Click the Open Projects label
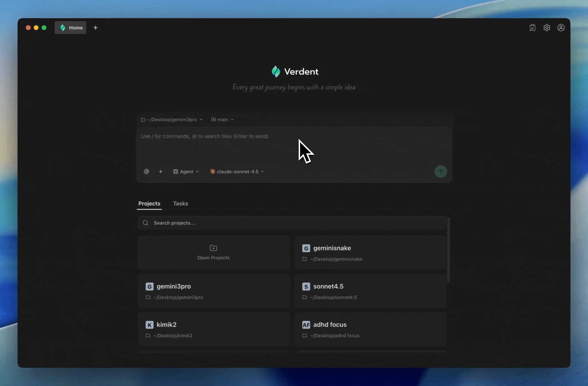 [x=214, y=258]
